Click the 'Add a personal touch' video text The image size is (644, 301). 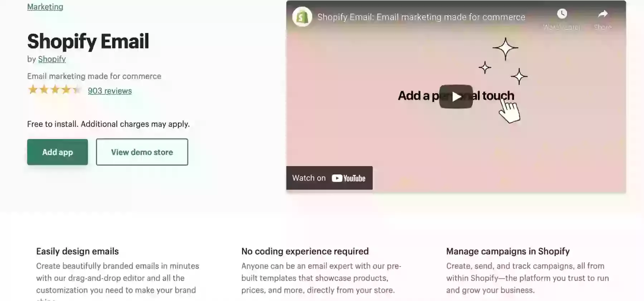pyautogui.click(x=456, y=96)
